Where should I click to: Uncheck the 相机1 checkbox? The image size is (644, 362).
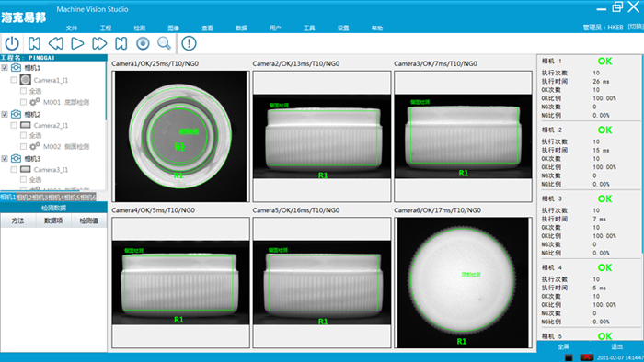click(5, 68)
